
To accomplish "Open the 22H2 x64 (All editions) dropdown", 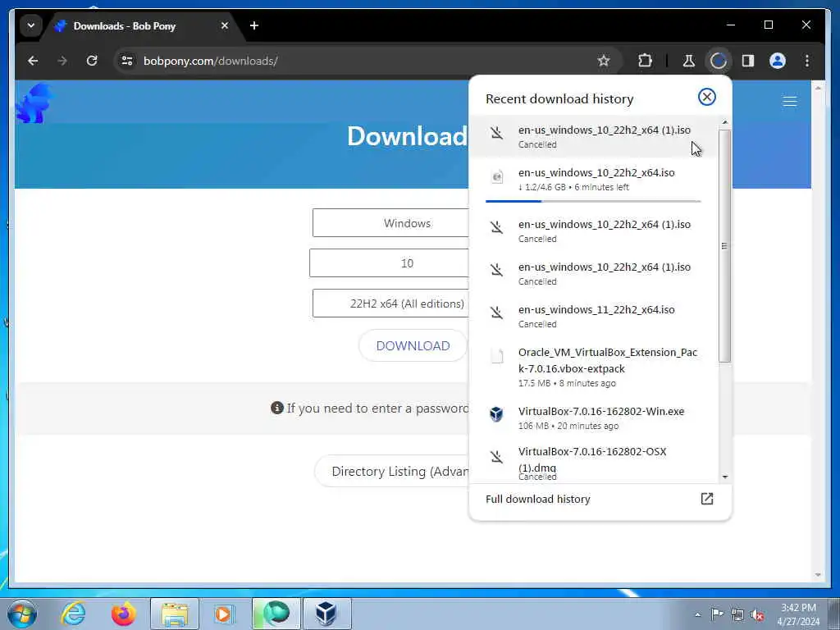I will (390, 304).
